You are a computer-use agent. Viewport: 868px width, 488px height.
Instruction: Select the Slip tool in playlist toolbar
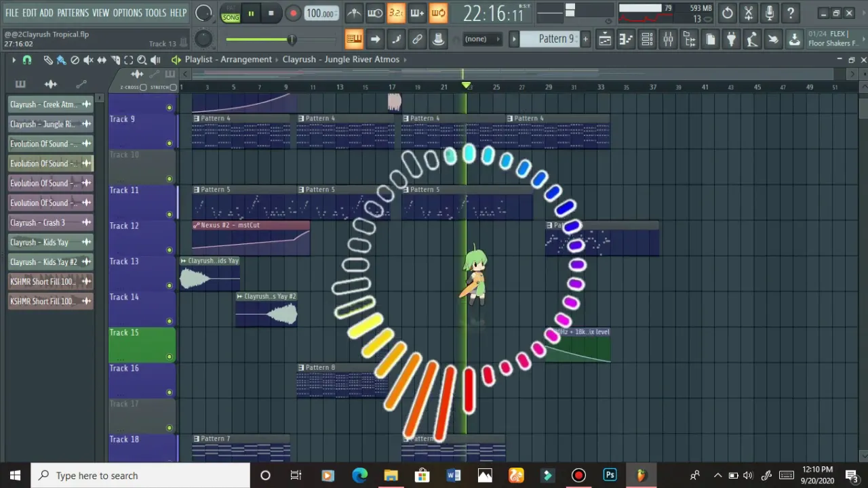[x=102, y=60]
